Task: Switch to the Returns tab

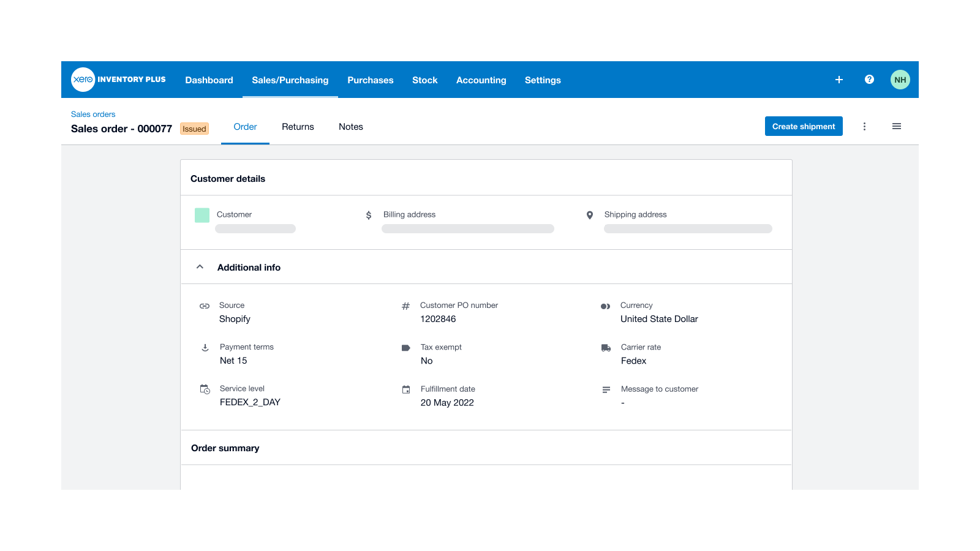Action: click(298, 127)
